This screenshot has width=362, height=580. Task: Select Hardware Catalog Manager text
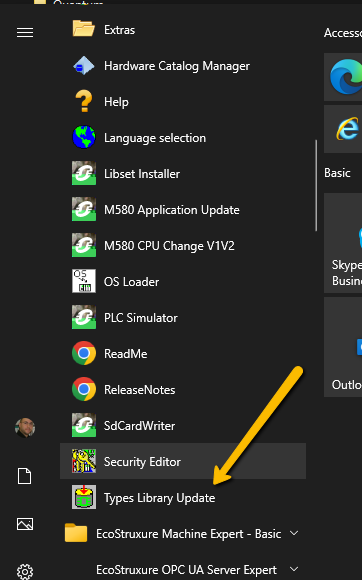coord(177,66)
